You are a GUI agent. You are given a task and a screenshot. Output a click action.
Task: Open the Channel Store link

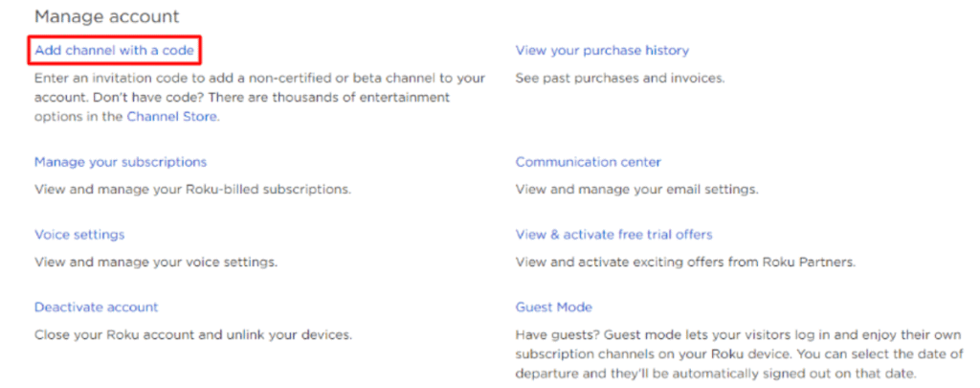172,117
